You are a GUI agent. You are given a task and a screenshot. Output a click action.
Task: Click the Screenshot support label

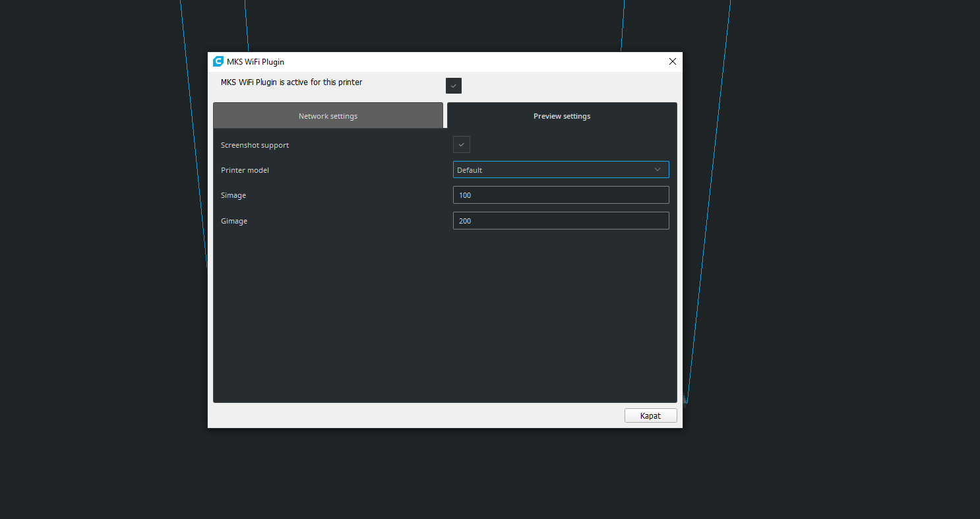(x=255, y=144)
